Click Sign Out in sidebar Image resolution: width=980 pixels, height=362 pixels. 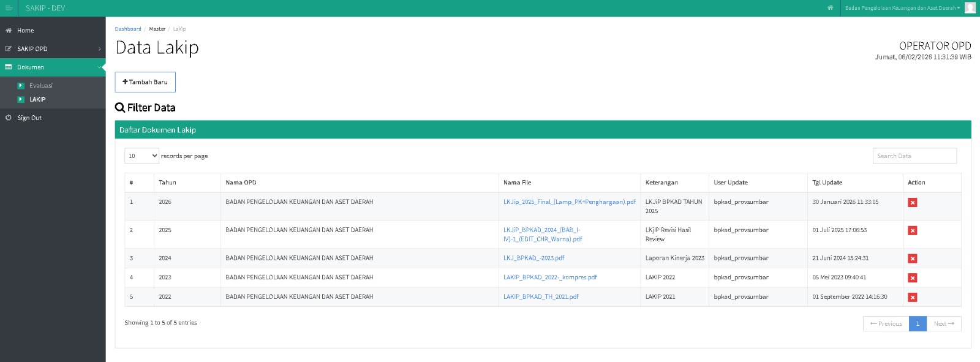point(29,118)
